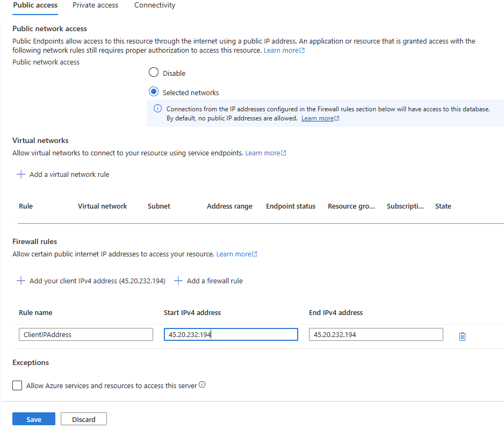Click the Start IPv4 address column header
The width and height of the screenshot is (504, 429).
tap(192, 312)
